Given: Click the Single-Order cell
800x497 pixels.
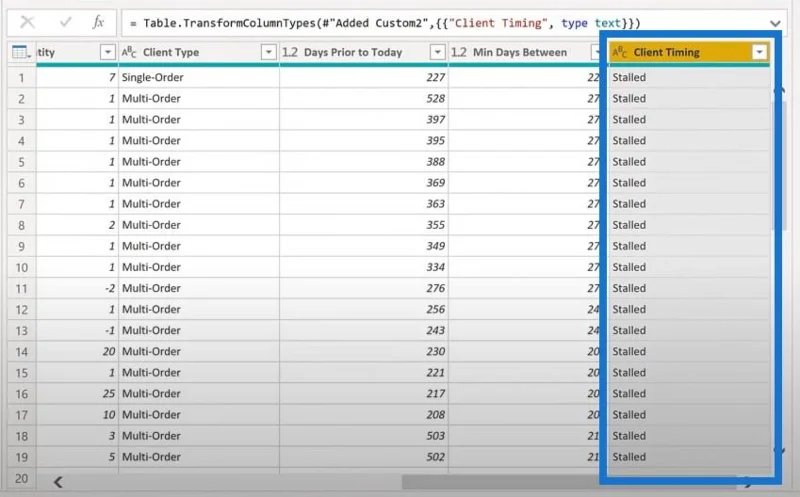Looking at the screenshot, I should [x=199, y=78].
